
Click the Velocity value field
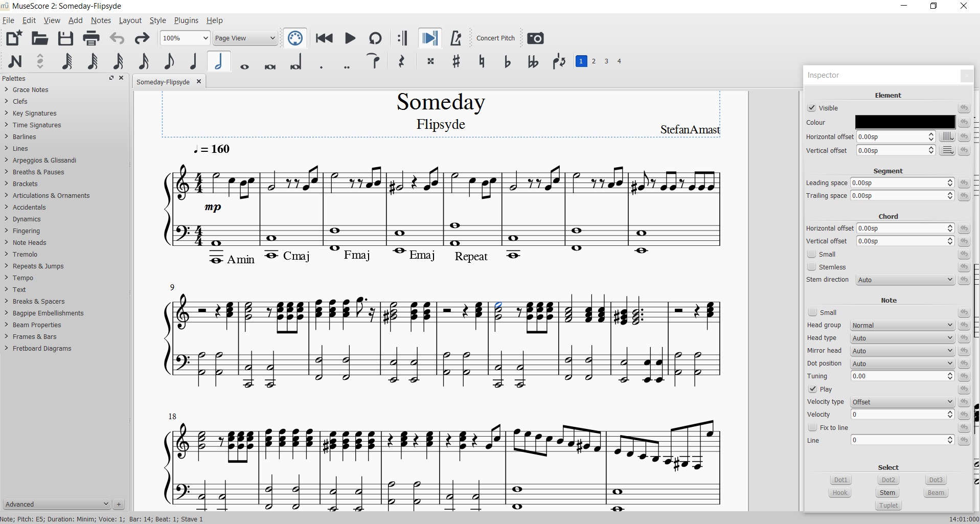click(x=902, y=414)
